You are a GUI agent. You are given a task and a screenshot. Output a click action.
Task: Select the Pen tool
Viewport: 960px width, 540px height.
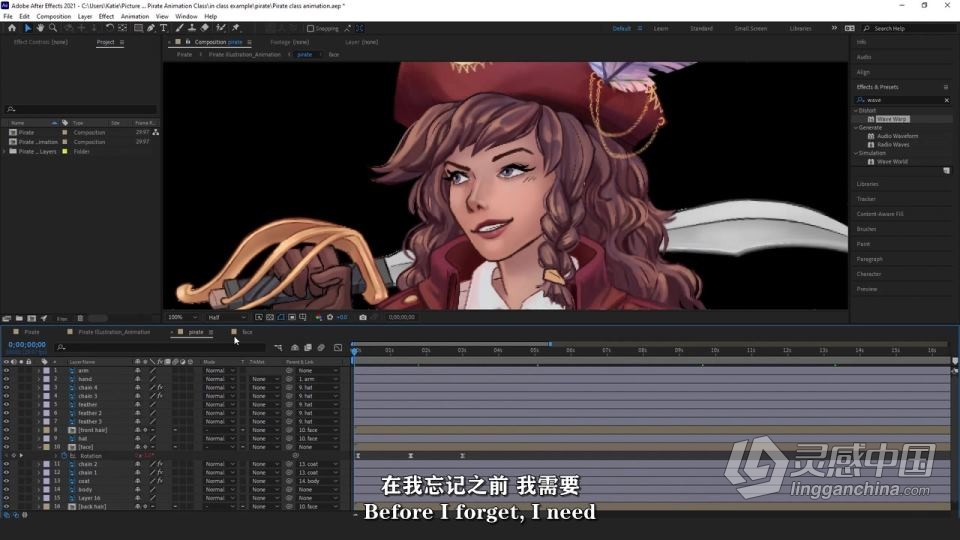(151, 28)
